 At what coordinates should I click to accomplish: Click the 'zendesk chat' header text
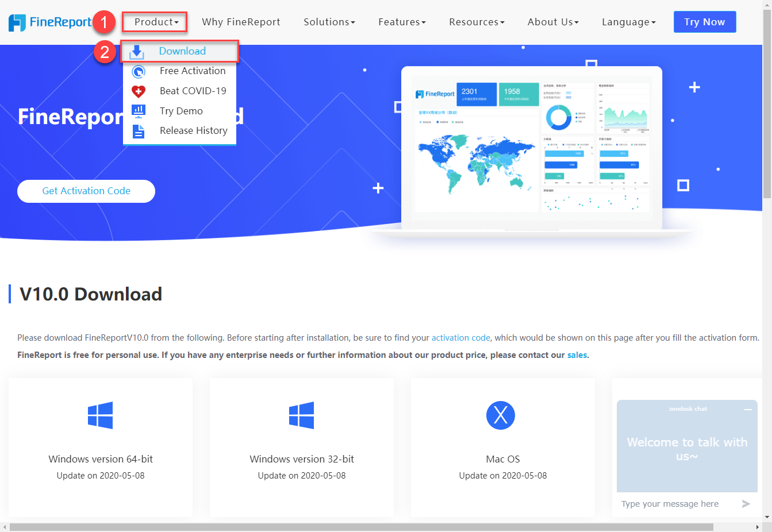pos(687,409)
